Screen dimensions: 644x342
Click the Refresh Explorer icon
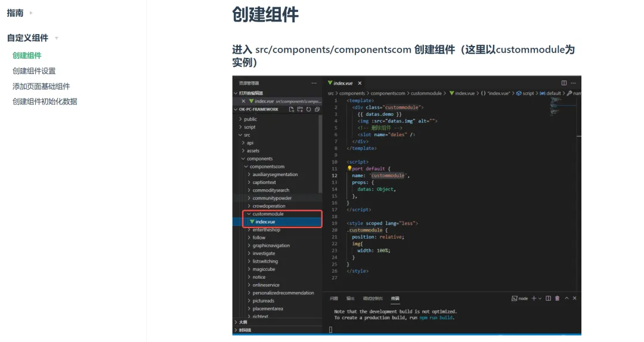308,109
